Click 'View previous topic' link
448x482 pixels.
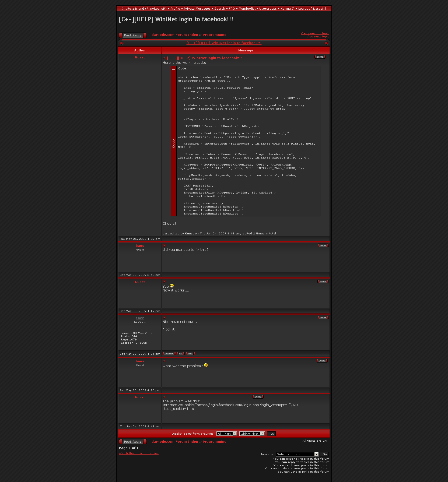coord(315,33)
